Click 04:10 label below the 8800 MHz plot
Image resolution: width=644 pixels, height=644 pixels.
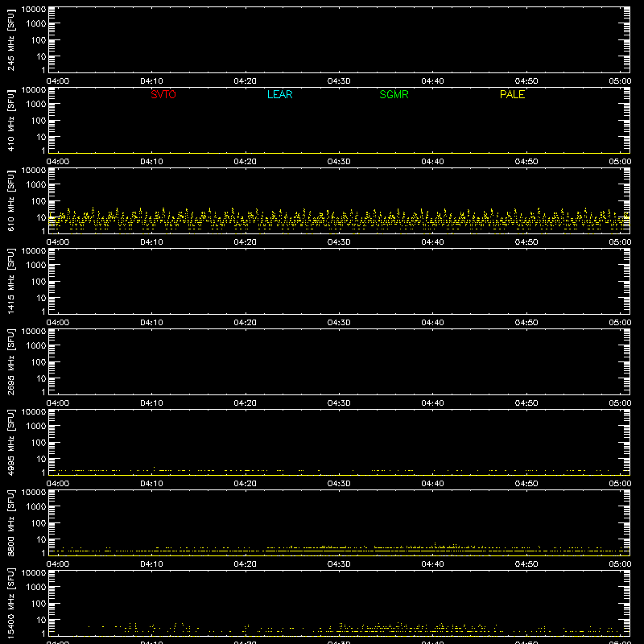coord(151,564)
